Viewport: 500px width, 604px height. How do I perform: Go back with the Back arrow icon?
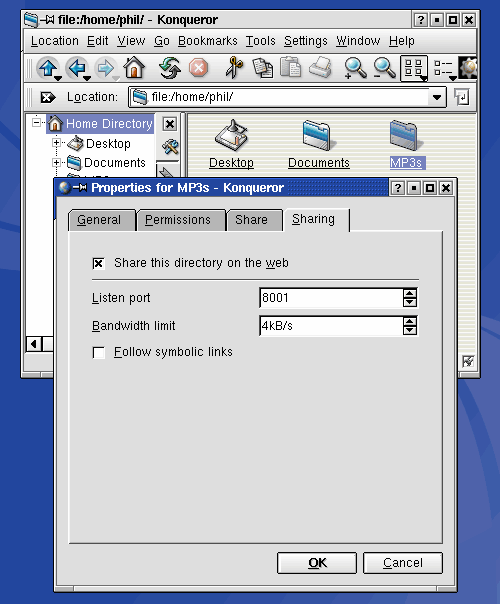[x=78, y=69]
